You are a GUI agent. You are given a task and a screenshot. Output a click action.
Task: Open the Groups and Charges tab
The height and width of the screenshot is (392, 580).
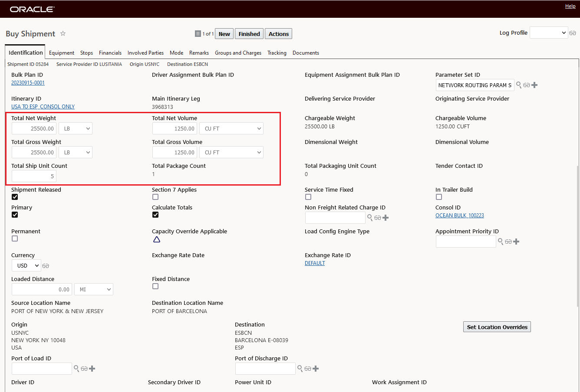(238, 53)
